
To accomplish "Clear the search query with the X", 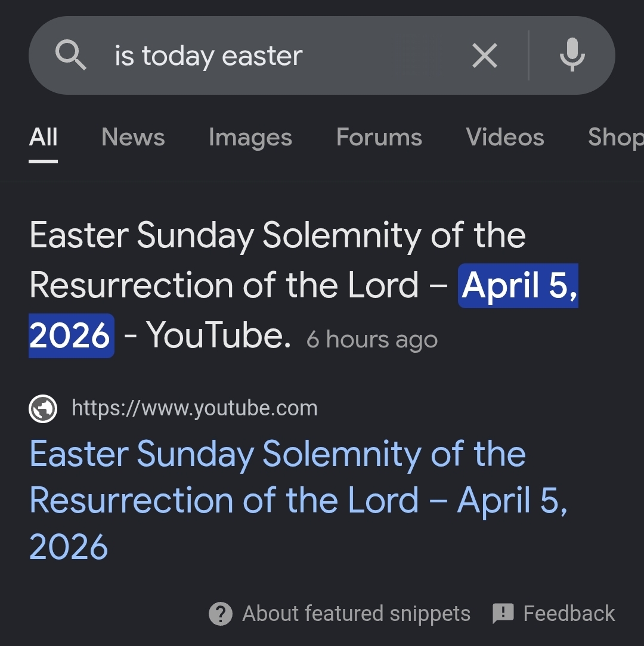I will pos(484,56).
